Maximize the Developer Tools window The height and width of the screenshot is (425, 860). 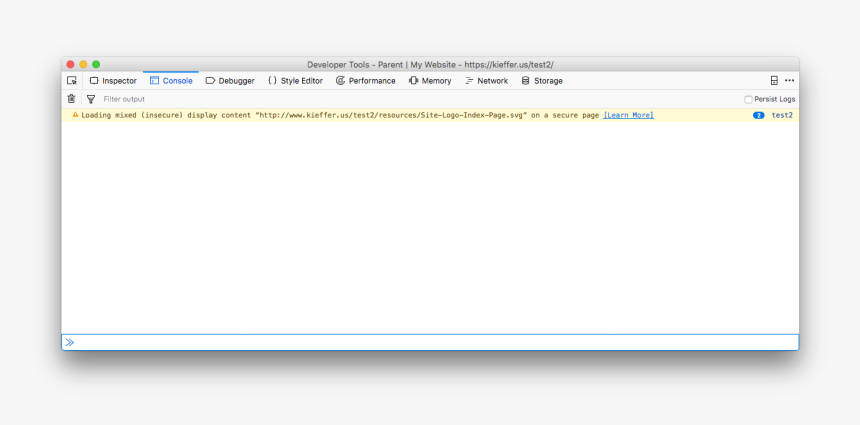(96, 64)
